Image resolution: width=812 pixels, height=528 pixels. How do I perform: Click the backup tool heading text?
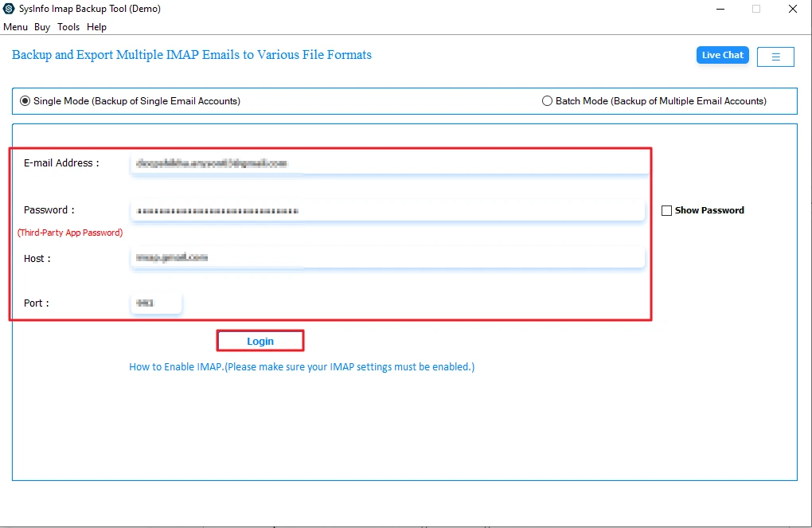(191, 54)
